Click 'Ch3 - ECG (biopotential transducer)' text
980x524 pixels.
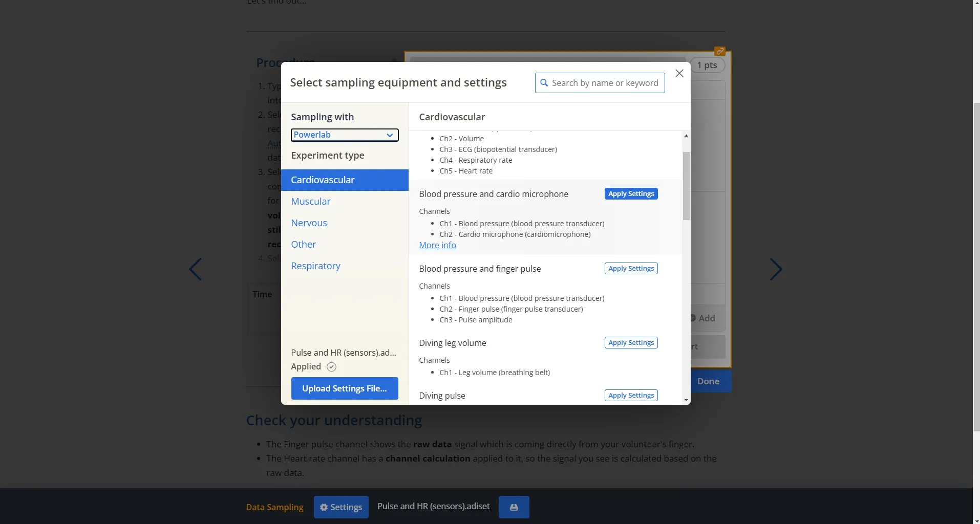pyautogui.click(x=498, y=149)
